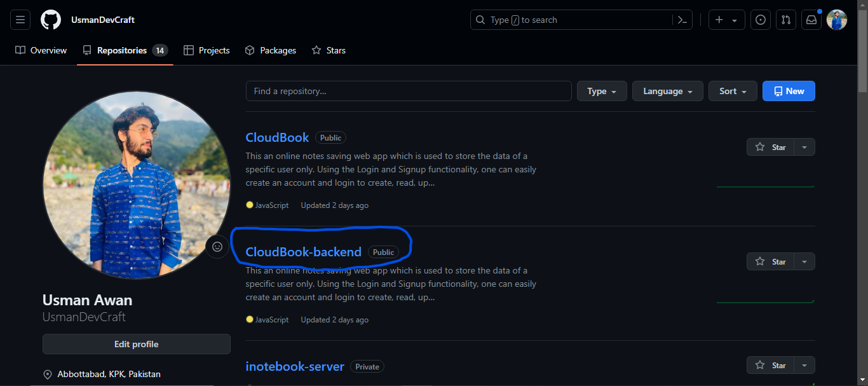Open the notifications inbox icon

tap(811, 20)
